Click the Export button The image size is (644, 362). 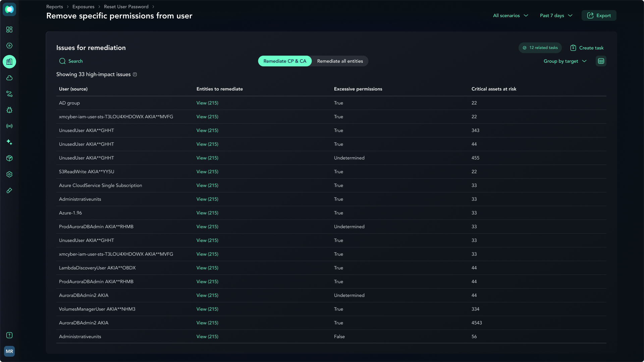coord(599,15)
